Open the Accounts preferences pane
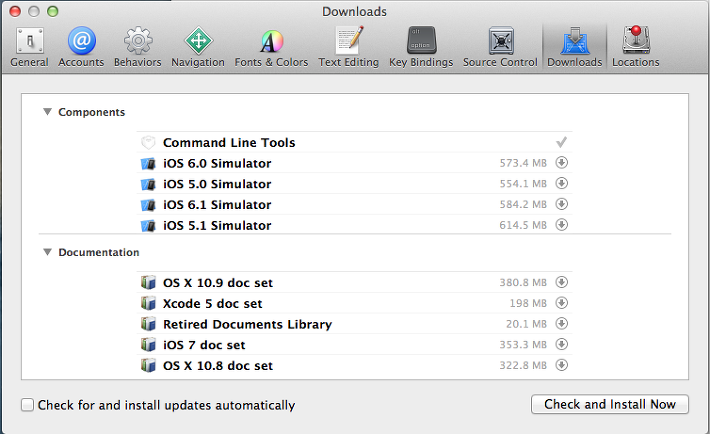 pyautogui.click(x=81, y=47)
